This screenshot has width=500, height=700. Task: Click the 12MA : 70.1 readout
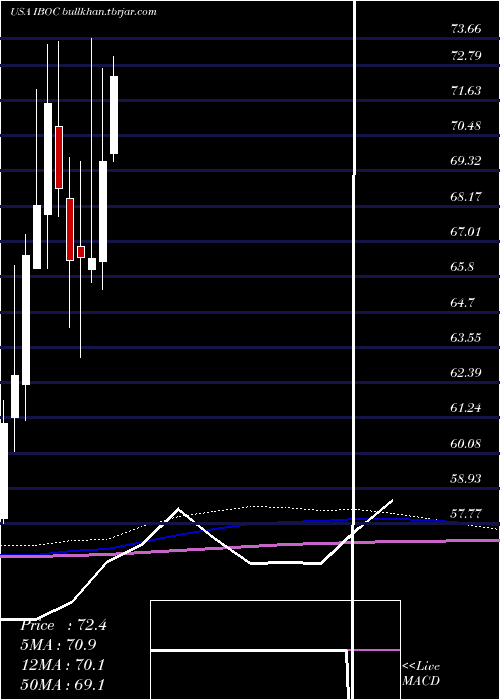point(63,665)
